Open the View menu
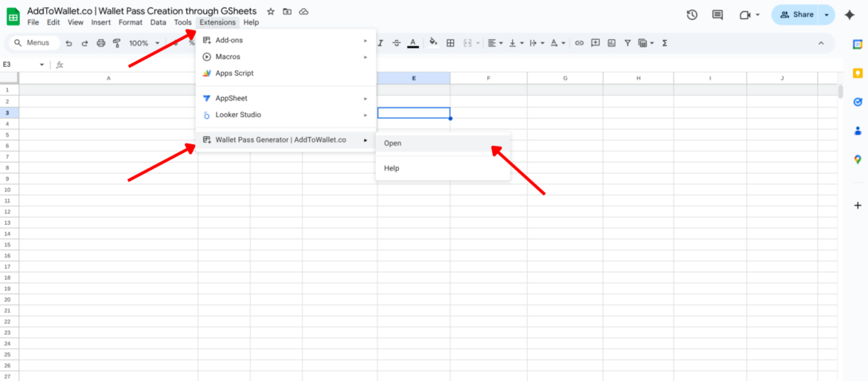 click(76, 22)
